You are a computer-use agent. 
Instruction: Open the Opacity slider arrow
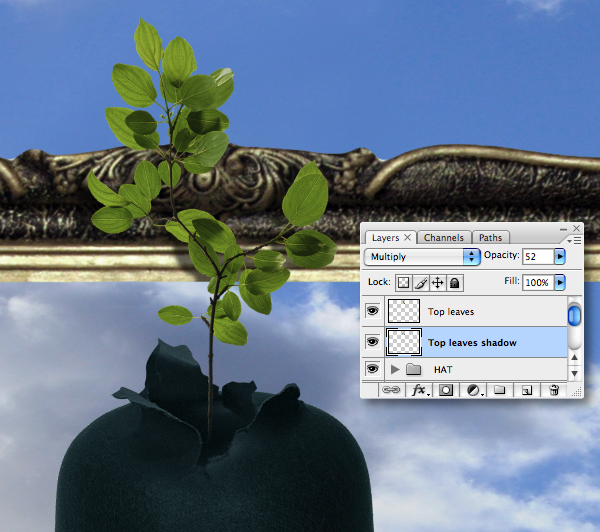tap(559, 256)
